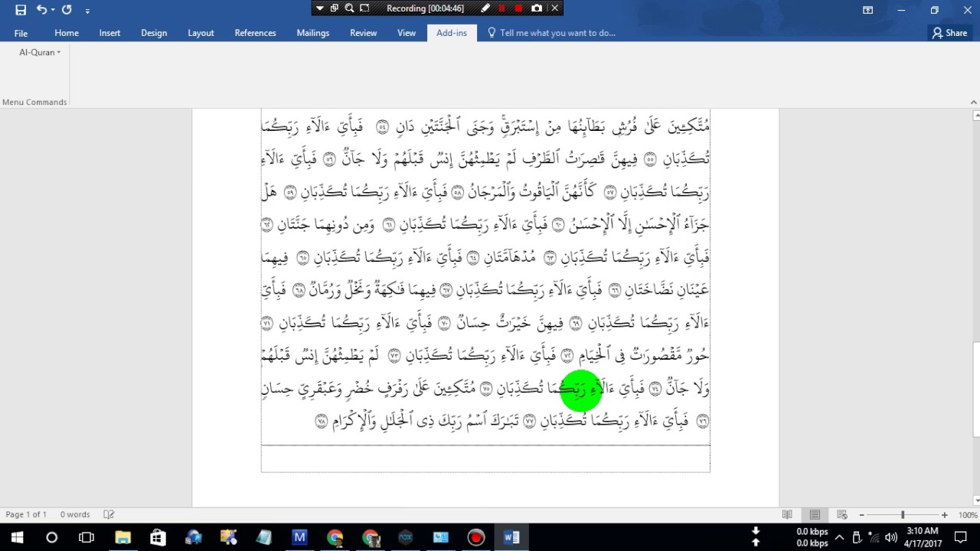The image size is (980, 551).
Task: Open the Windows Start menu
Action: pyautogui.click(x=17, y=537)
